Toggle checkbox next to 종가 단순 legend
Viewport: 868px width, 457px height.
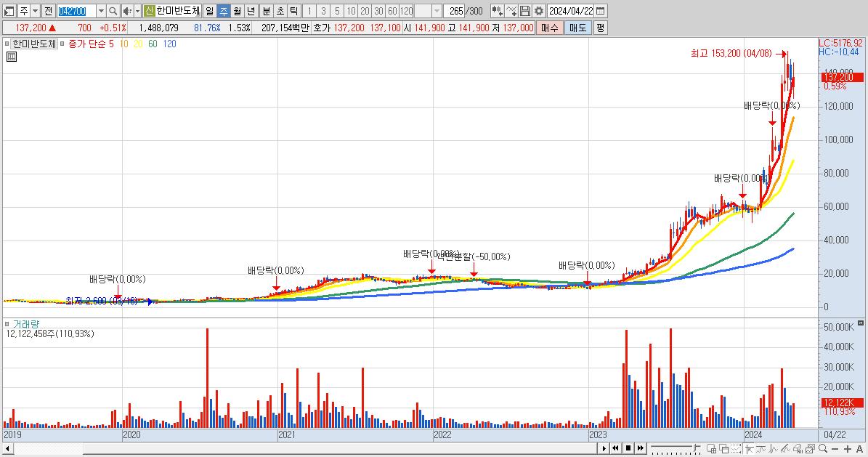coord(62,44)
